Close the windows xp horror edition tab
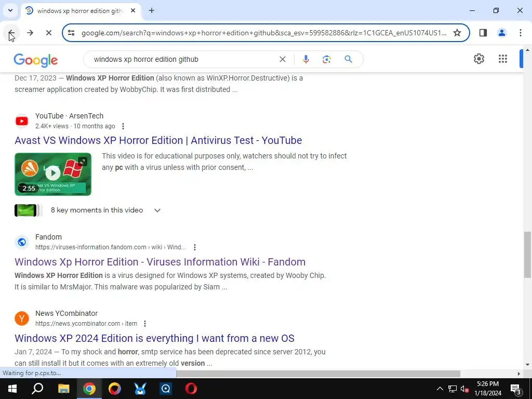The height and width of the screenshot is (399, 532). (133, 10)
